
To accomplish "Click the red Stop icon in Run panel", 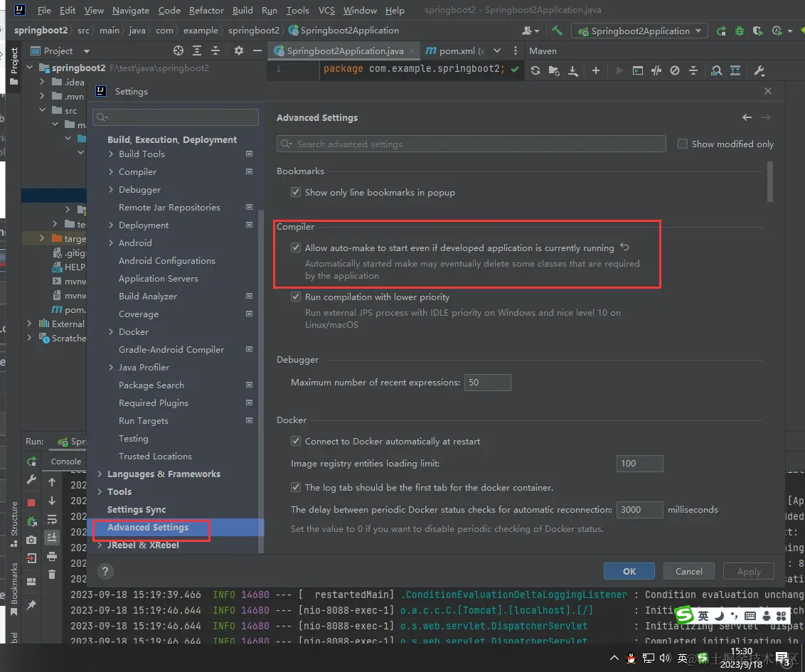I will pyautogui.click(x=31, y=503).
